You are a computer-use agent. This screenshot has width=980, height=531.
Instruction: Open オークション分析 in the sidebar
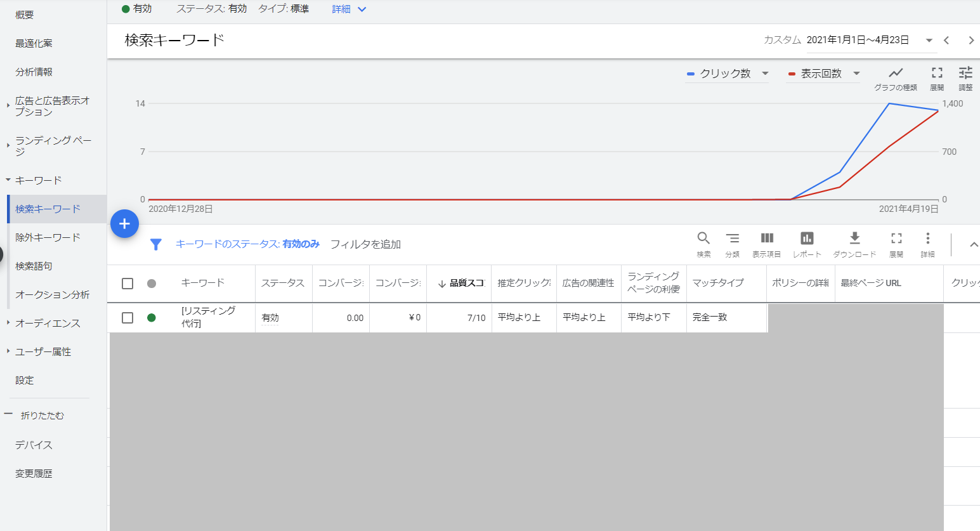click(x=53, y=294)
